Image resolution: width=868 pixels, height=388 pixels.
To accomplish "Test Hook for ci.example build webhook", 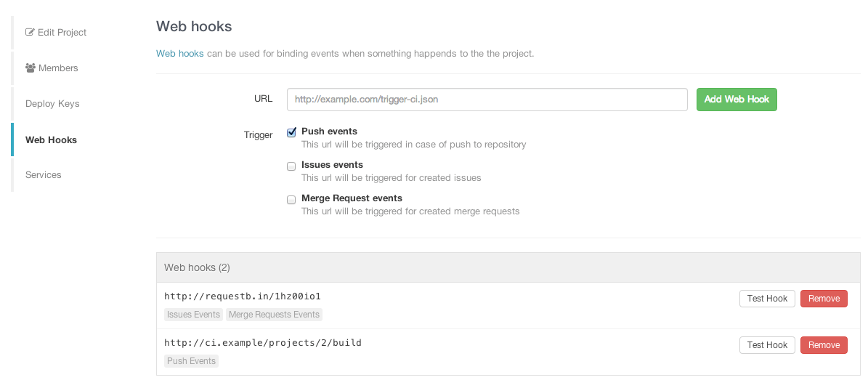I will (767, 345).
